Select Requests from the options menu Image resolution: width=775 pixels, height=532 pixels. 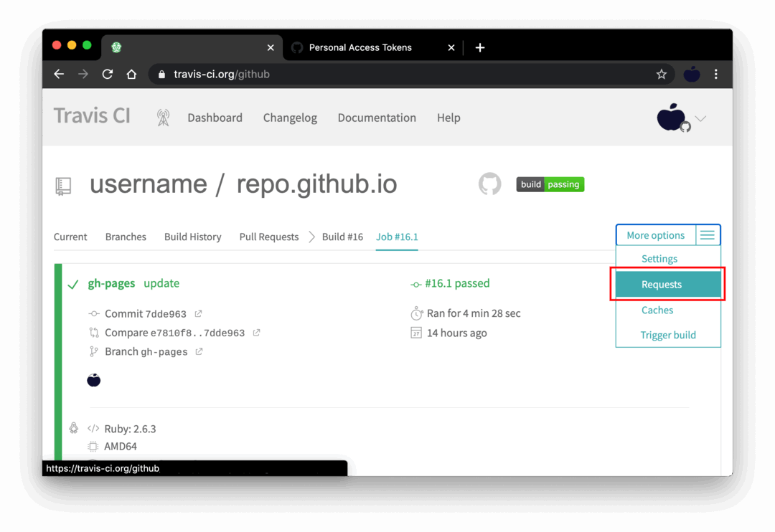[x=662, y=285]
